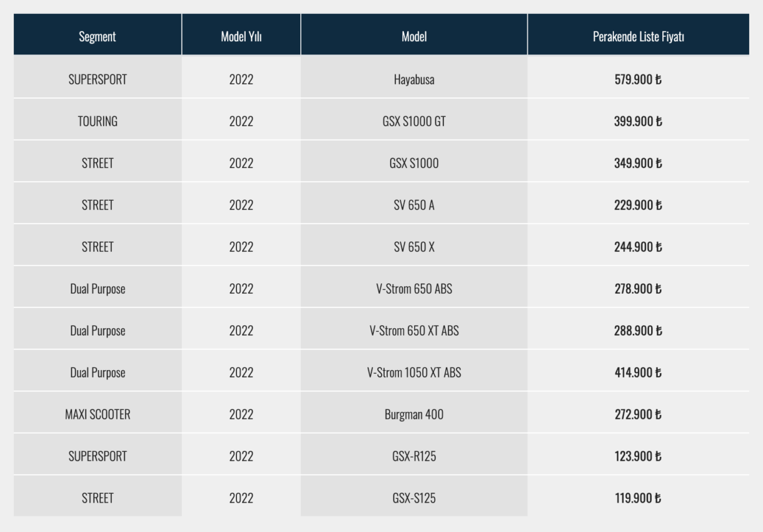Select the GSX-R125 model cell
Image resolution: width=763 pixels, height=532 pixels.
[x=414, y=456]
